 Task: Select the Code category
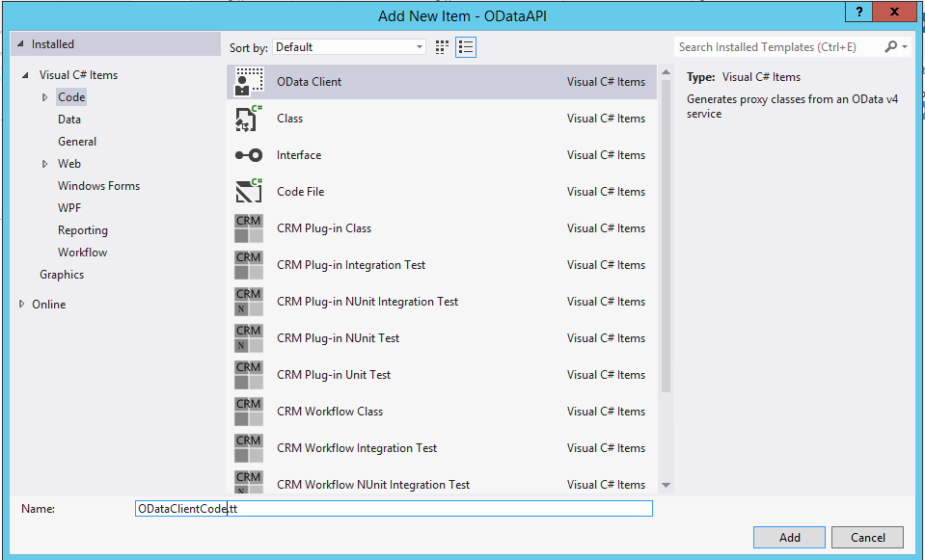71,97
